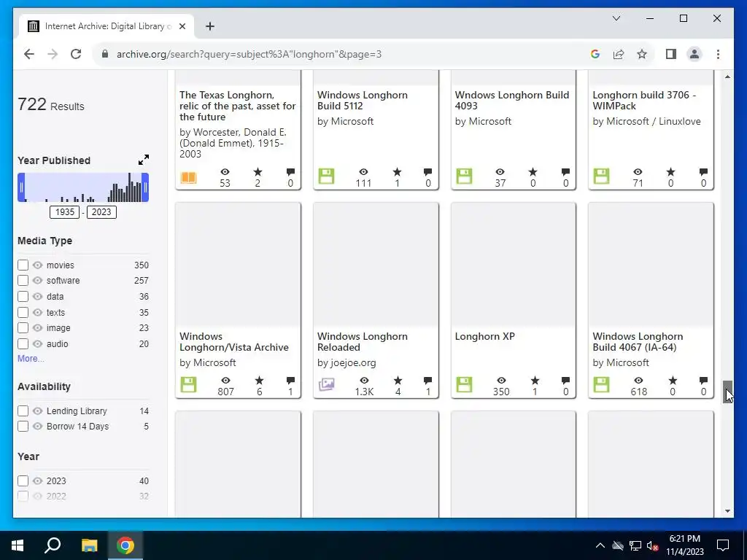
Task: Click image media icon on Longhorn Reloaded card
Action: pos(326,384)
